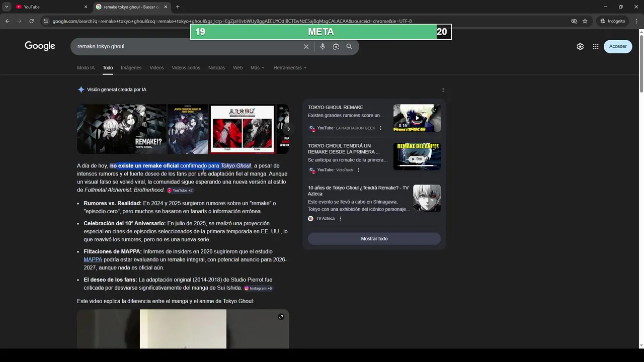
Task: Bookmark this page with the star
Action: point(585,21)
